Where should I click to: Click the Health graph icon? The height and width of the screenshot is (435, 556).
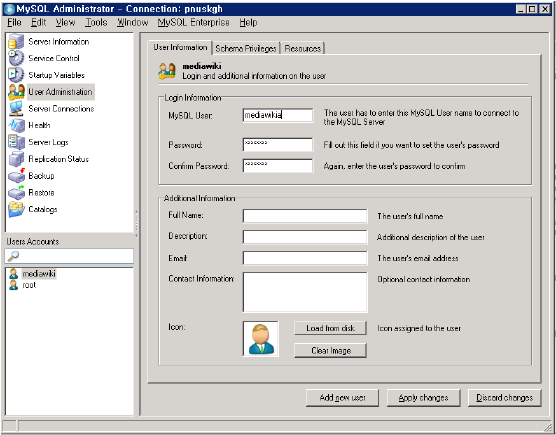coord(16,125)
